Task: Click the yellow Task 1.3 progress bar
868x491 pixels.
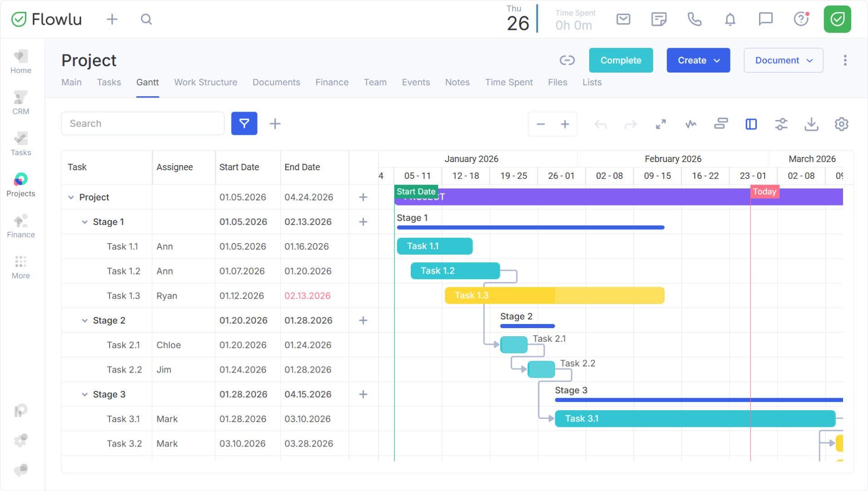Action: pyautogui.click(x=554, y=295)
